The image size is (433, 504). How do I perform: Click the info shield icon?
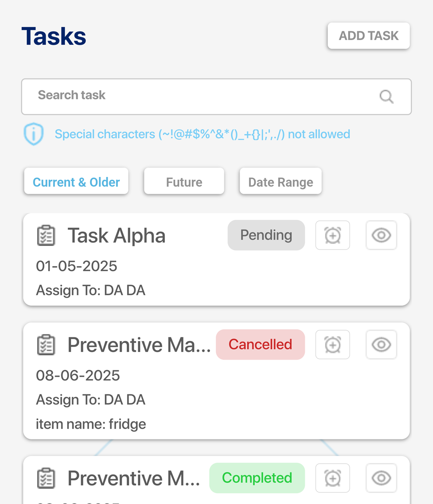click(x=34, y=134)
